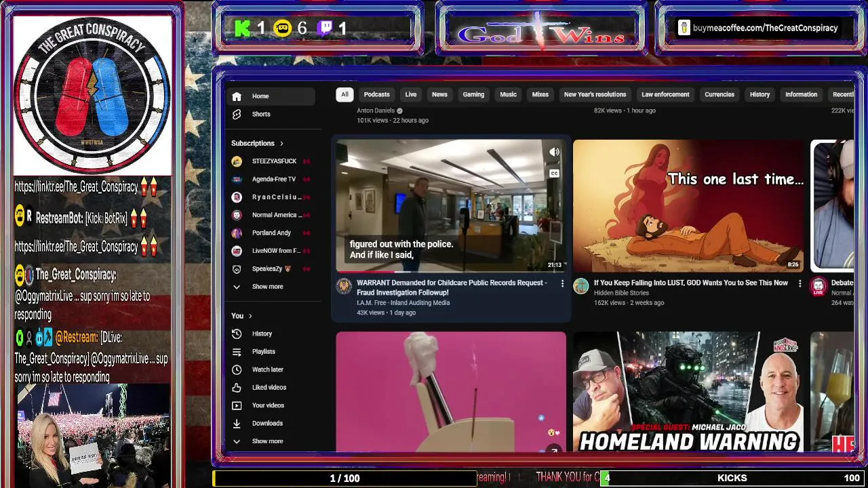Select the Music filter chip

point(509,95)
